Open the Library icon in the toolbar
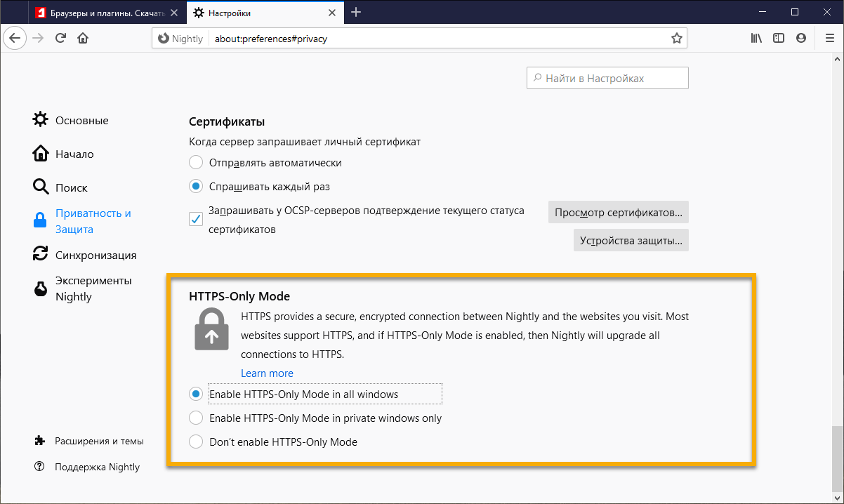The width and height of the screenshot is (844, 504). point(756,38)
